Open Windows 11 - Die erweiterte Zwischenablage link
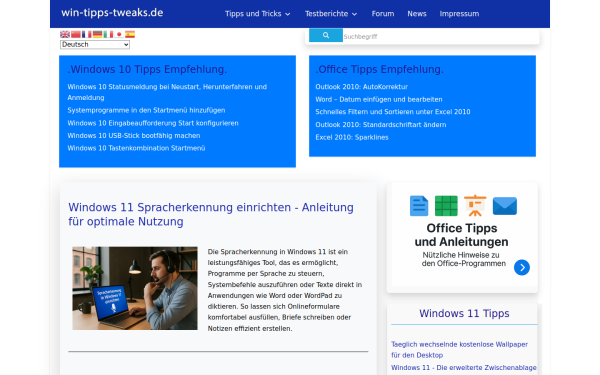 (x=464, y=368)
